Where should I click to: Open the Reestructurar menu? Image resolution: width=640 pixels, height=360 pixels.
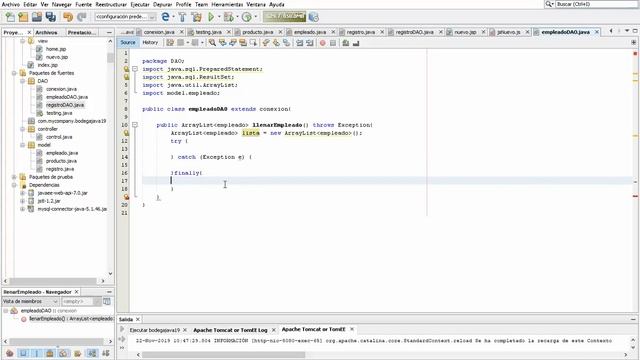(x=111, y=4)
